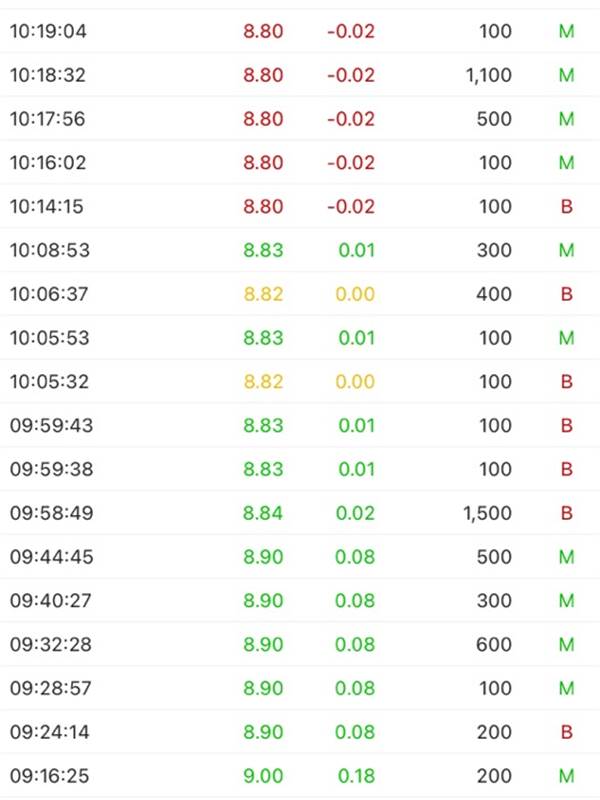Select the 10:19:04 trade timestamp
This screenshot has width=600, height=800.
pos(48,31)
